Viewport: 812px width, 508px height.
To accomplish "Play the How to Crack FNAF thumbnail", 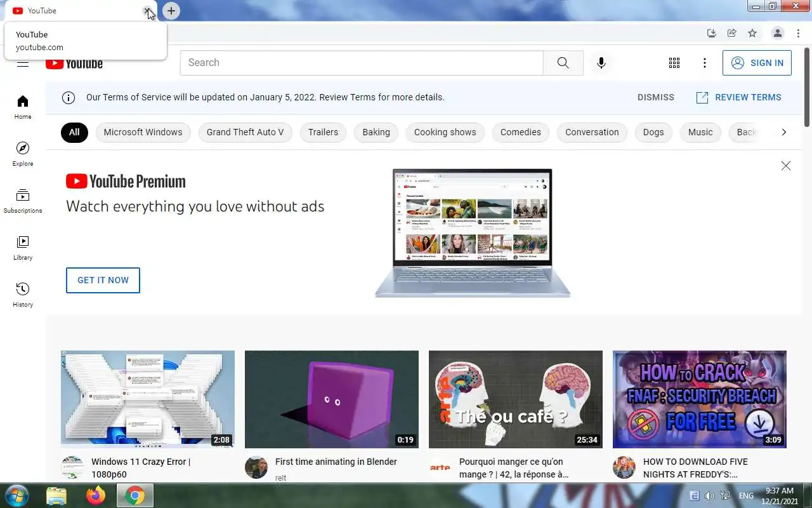I will point(700,399).
